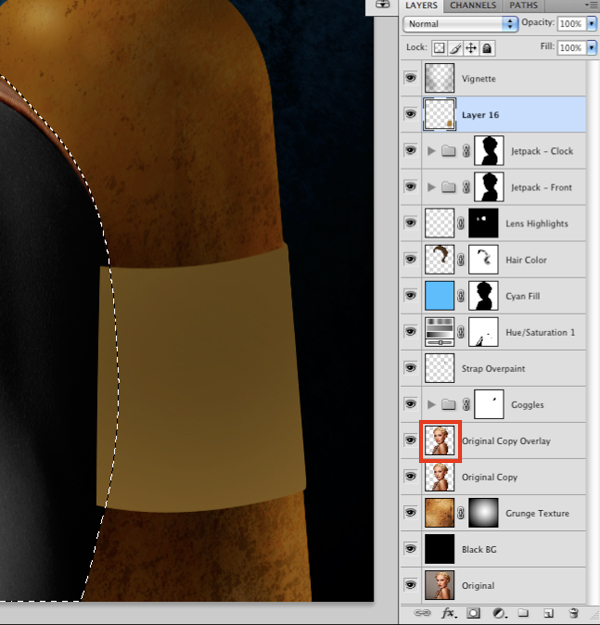Select the 'Original Copy Overlay' layer name
Image resolution: width=600 pixels, height=625 pixels.
point(506,441)
